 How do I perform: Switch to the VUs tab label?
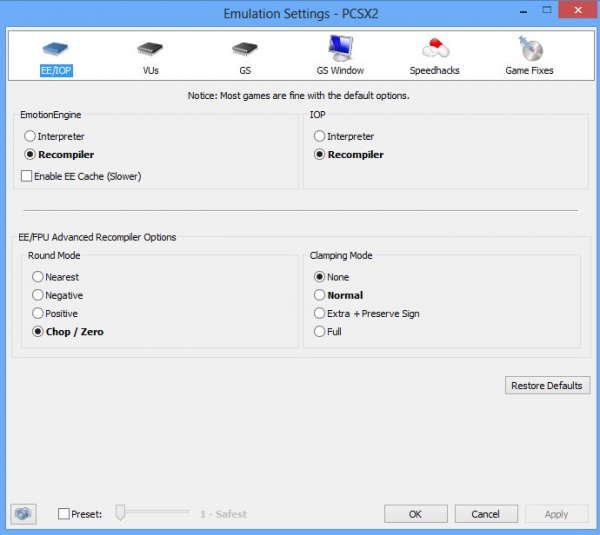click(x=150, y=70)
